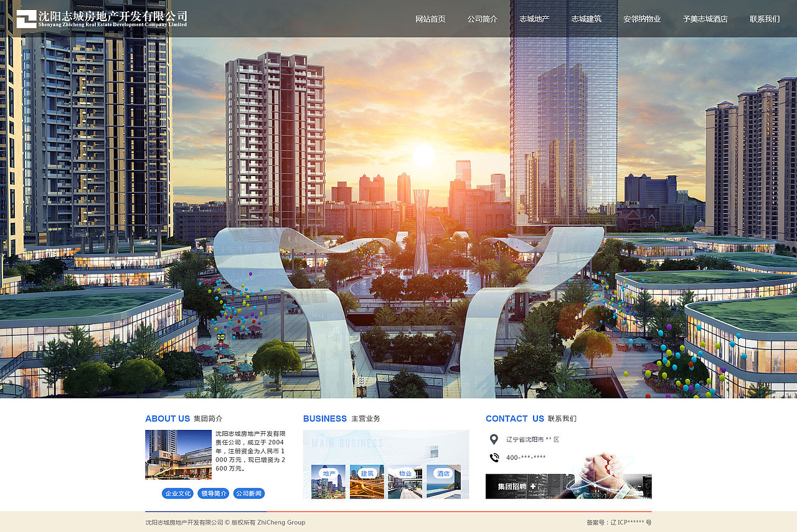
Task: Click the address text 辽宁省沈阳市
Action: (x=533, y=439)
